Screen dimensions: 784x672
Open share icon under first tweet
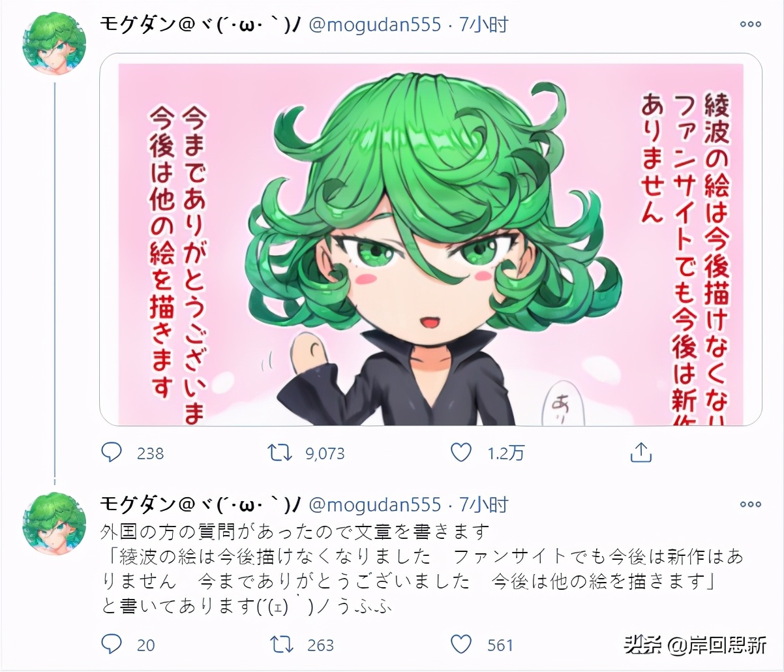click(x=641, y=451)
